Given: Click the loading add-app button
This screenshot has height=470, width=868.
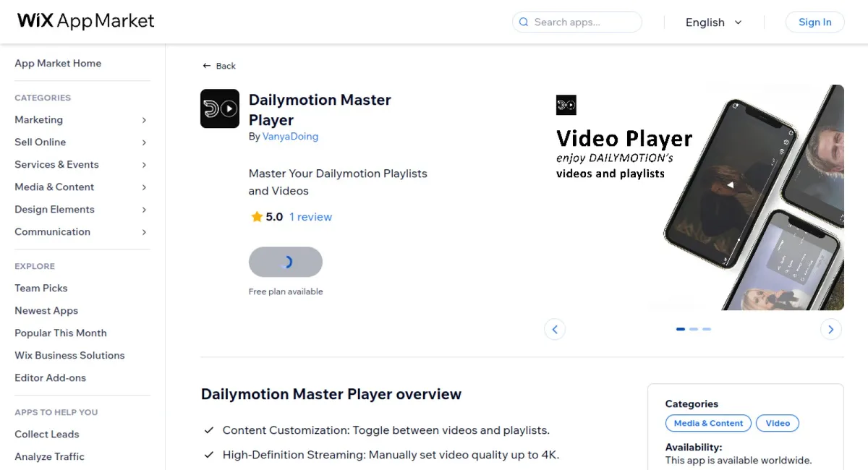Looking at the screenshot, I should 286,262.
